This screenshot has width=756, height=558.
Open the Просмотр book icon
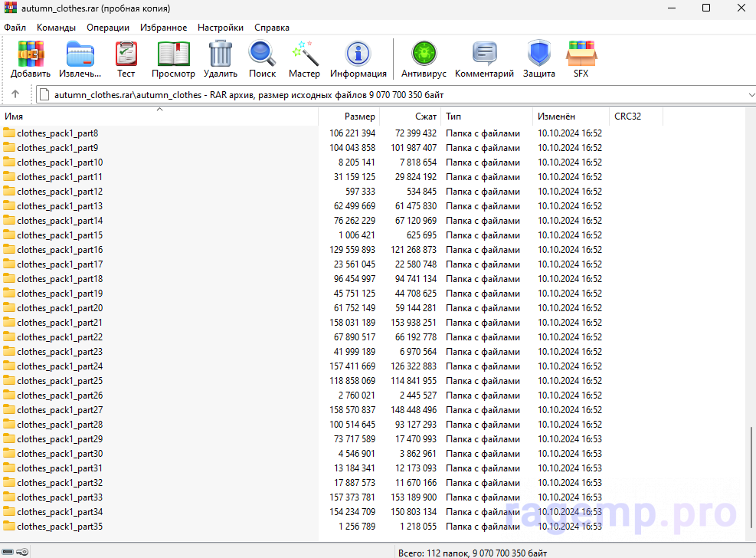pyautogui.click(x=174, y=54)
